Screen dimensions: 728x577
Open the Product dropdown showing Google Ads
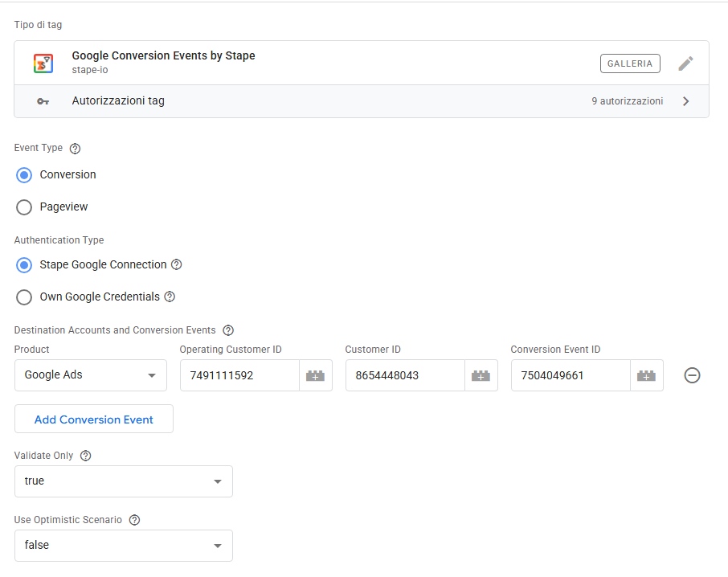tap(91, 375)
